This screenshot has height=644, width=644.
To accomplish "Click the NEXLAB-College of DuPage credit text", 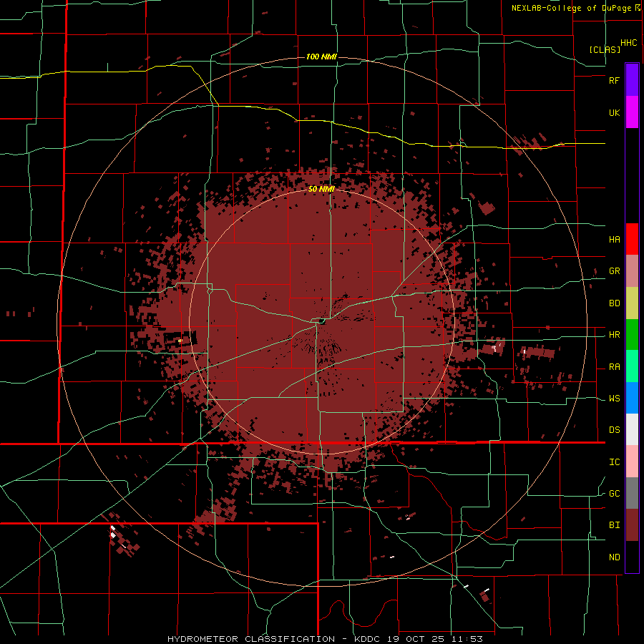I will pos(571,8).
